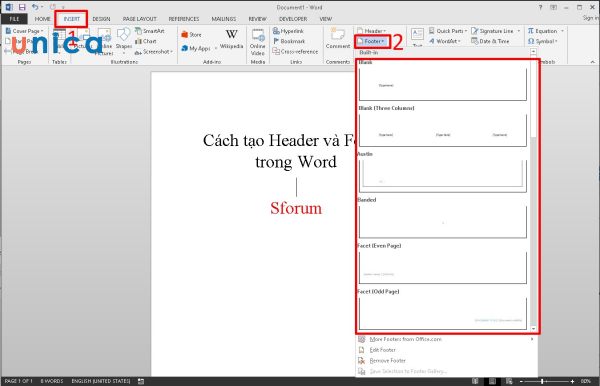Switch to Read Mode view icon
The height and width of the screenshot is (386, 600).
tap(475, 381)
